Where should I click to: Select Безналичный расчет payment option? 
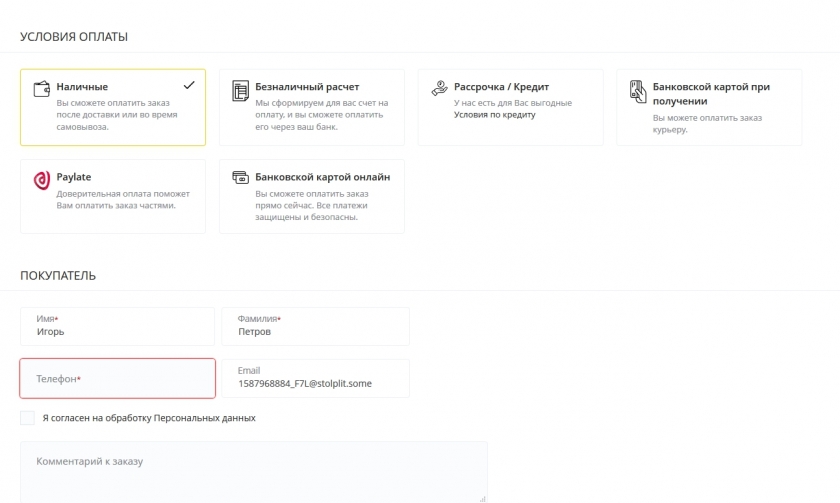tap(307, 87)
